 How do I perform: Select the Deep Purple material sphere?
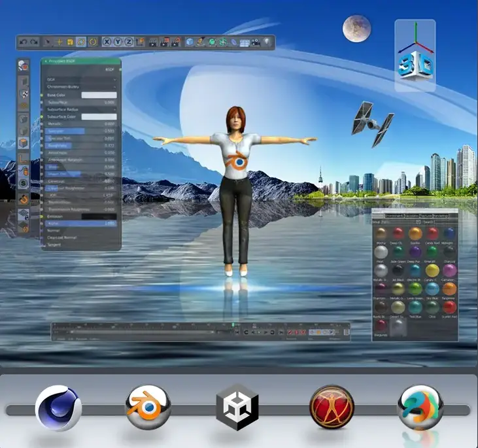[x=415, y=252]
